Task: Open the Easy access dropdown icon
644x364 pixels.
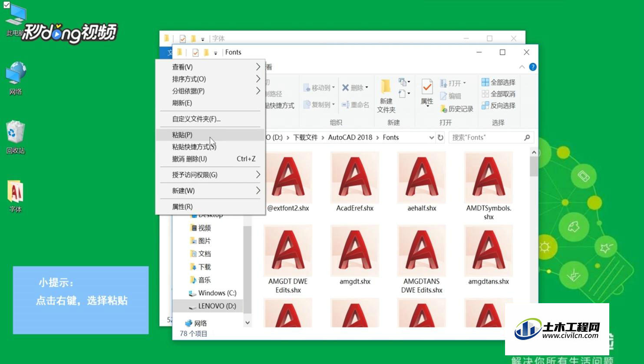Action: pos(404,94)
